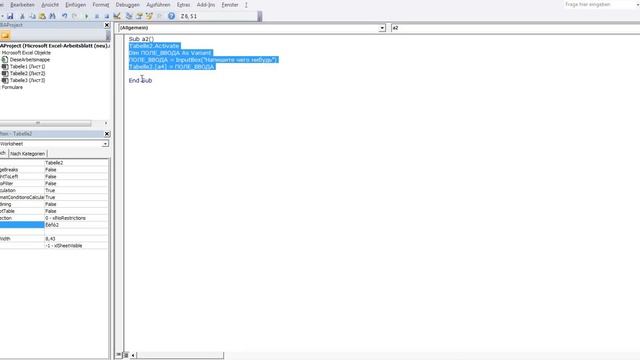Click the Copy icon in the toolbar
Screen dimensions: 640x360
pos(32,16)
